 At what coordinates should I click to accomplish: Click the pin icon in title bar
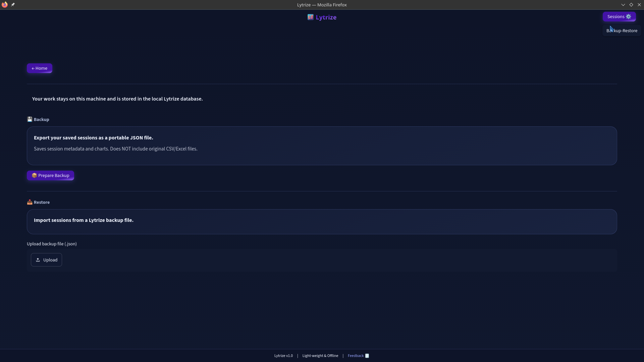[x=13, y=5]
